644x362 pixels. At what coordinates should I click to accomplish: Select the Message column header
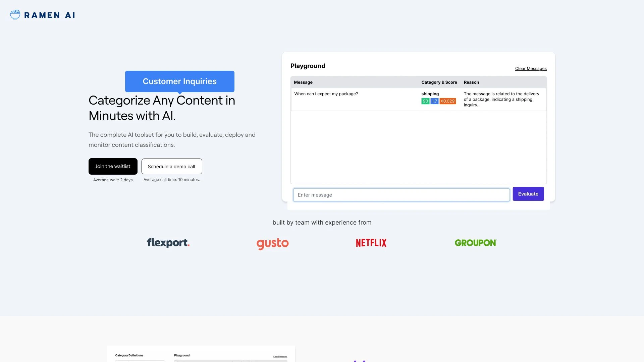click(x=303, y=82)
